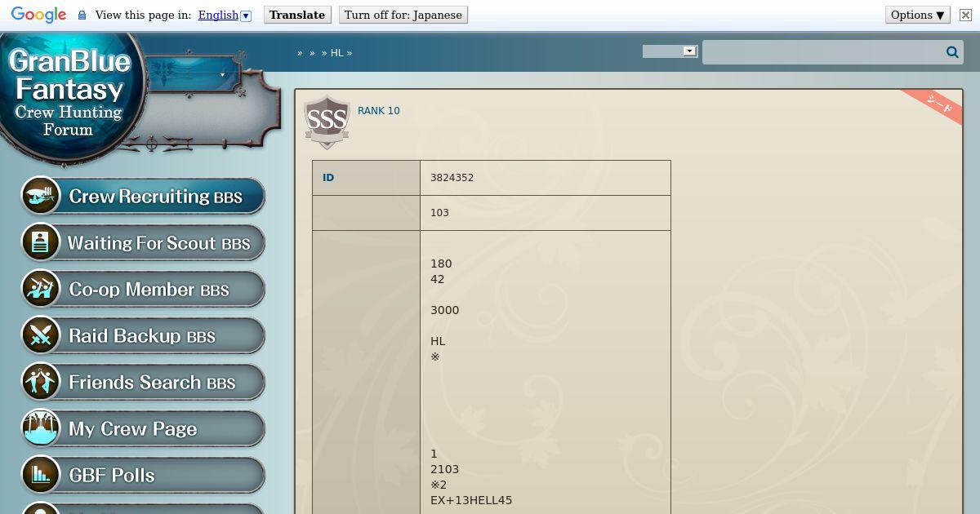This screenshot has width=980, height=514.
Task: Click the lock icon in translate bar
Action: 82,15
